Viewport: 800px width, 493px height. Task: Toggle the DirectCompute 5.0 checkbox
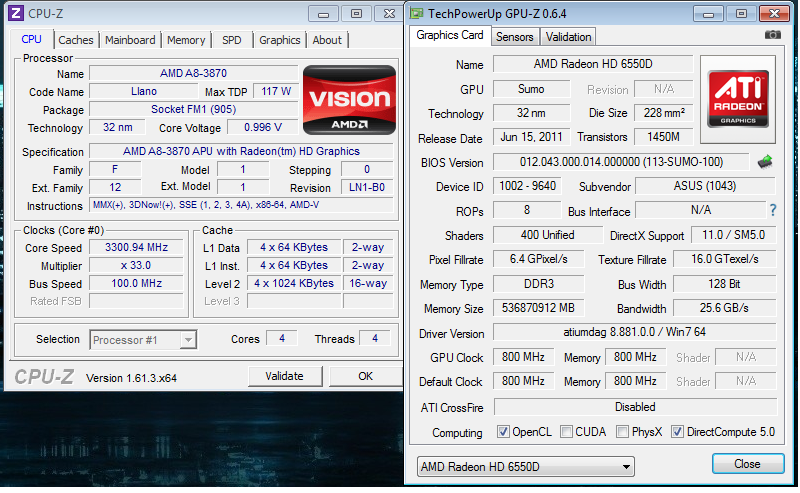click(x=677, y=432)
